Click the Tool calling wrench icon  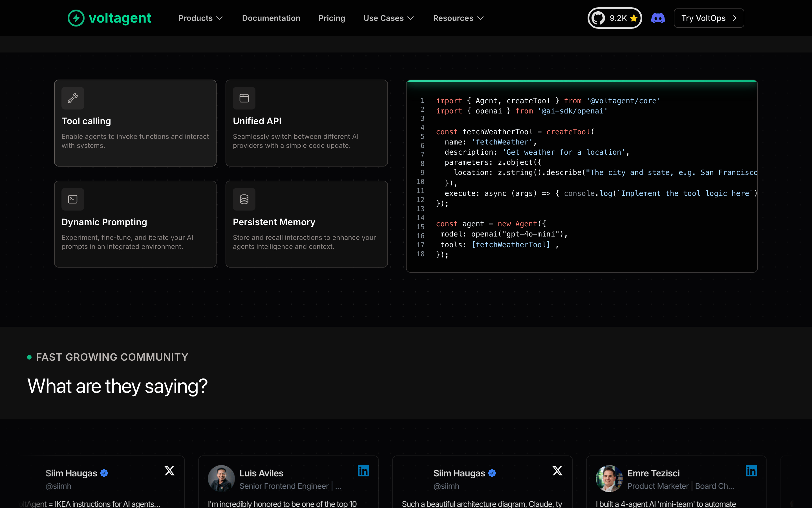click(x=73, y=98)
